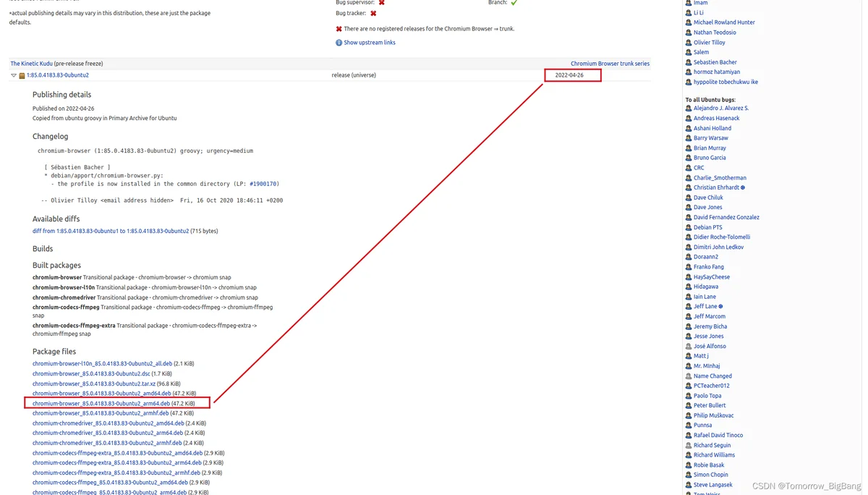
Task: Click the person icon next to CRC
Action: 689,168
